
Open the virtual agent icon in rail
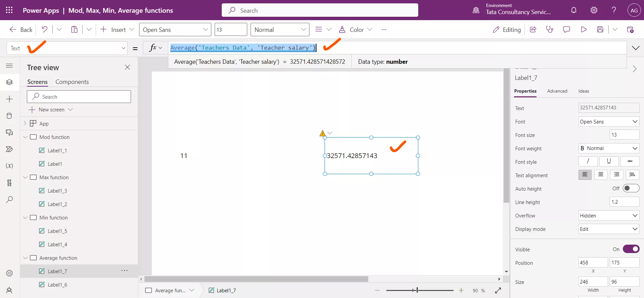[9, 290]
